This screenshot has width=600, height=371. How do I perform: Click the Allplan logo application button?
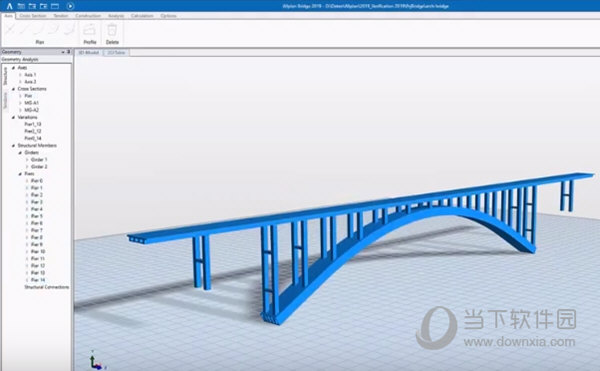[x=9, y=6]
